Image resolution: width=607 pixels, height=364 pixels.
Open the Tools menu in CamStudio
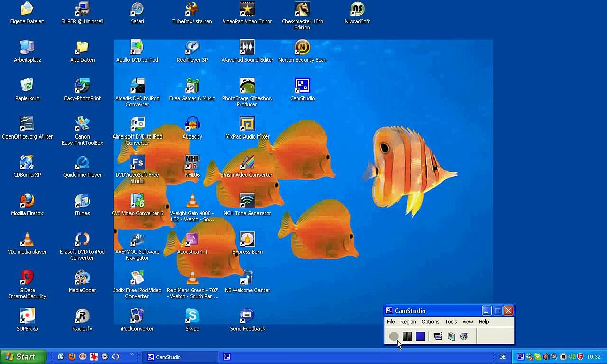click(x=451, y=322)
